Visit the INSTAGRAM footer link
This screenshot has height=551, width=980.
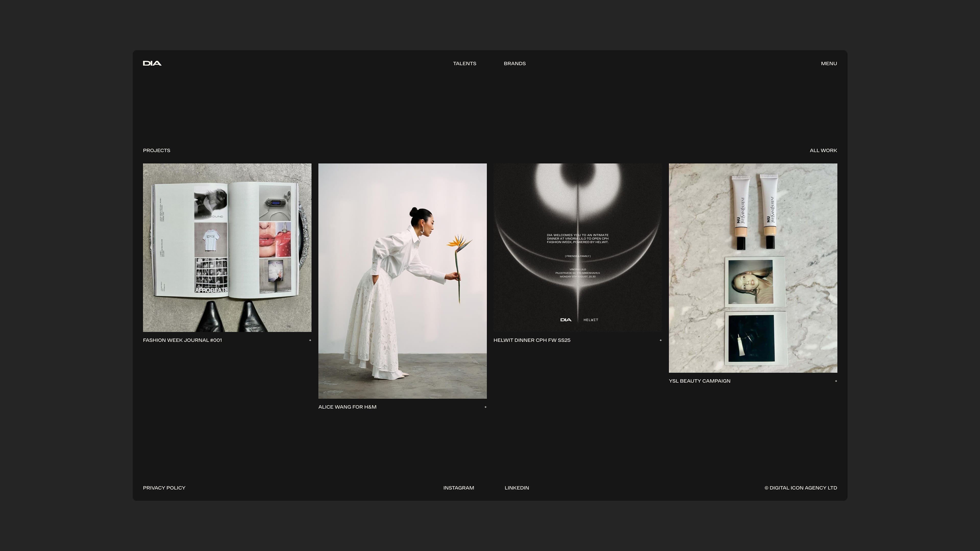[458, 488]
